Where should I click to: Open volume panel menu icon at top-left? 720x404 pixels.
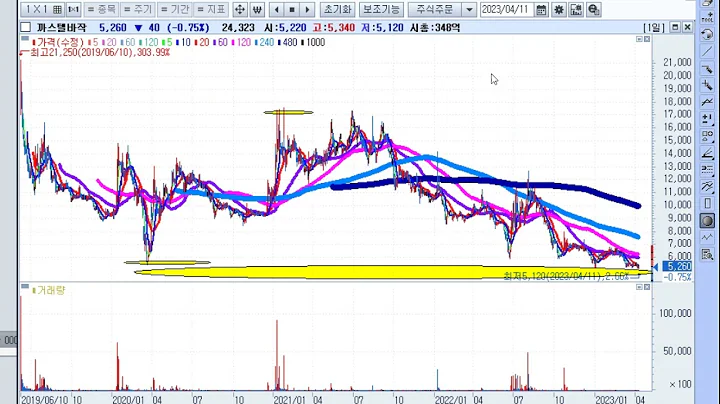coord(25,286)
